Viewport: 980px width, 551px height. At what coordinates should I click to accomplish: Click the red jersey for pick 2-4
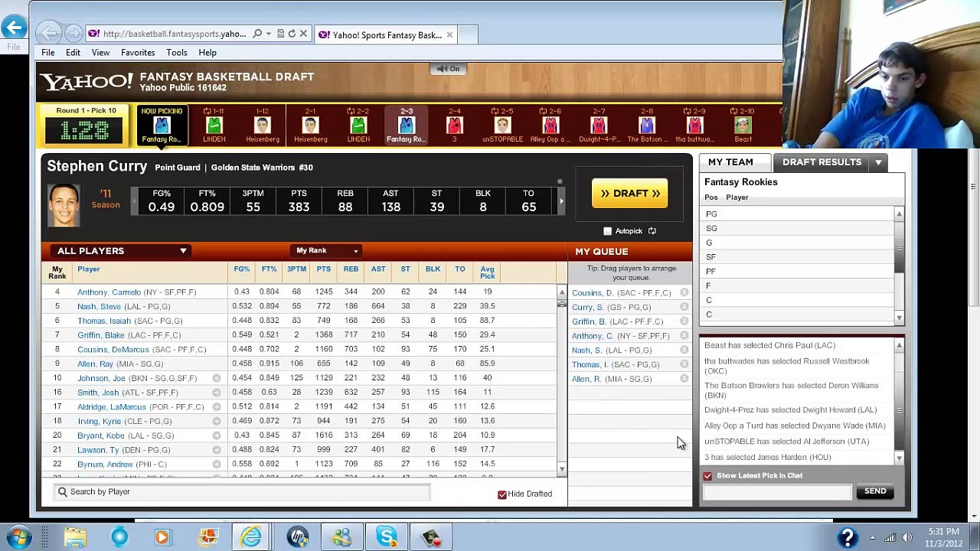[455, 124]
